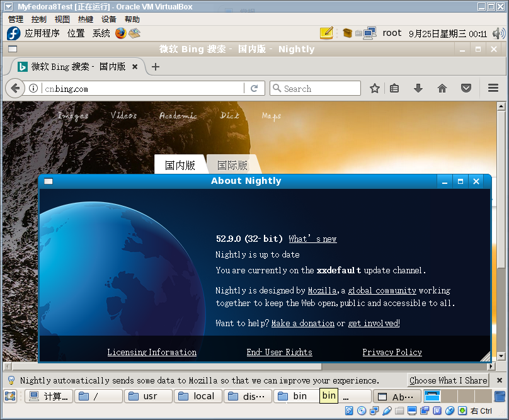Show desktop icon in bottom taskbar
This screenshot has height=420, width=509.
10,396
